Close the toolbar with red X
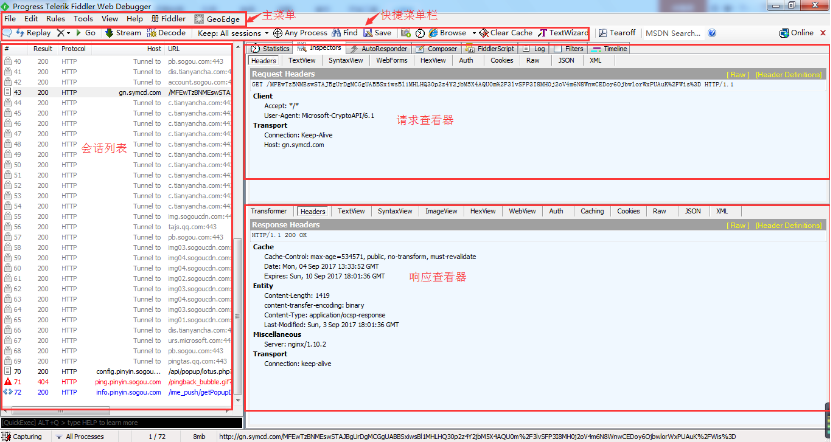 [823, 33]
